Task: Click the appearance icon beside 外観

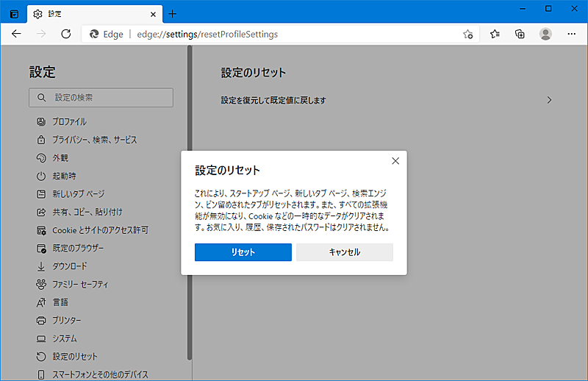Action: coord(41,157)
